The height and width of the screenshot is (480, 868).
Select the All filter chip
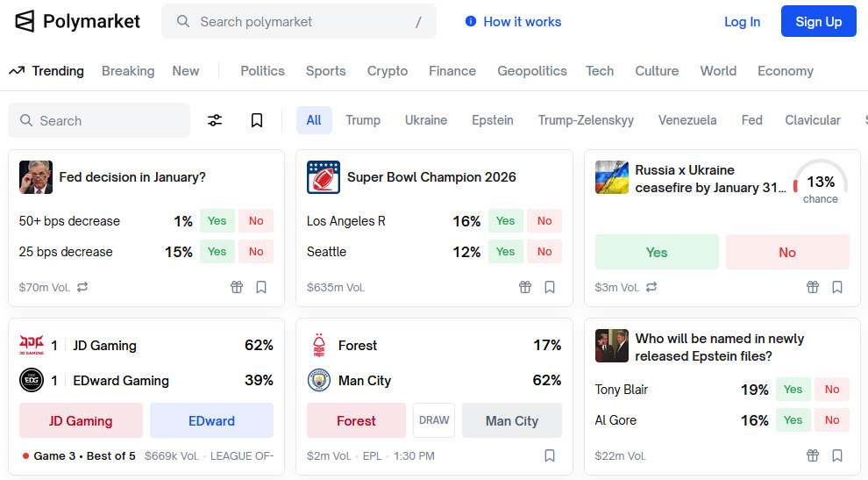[x=314, y=120]
